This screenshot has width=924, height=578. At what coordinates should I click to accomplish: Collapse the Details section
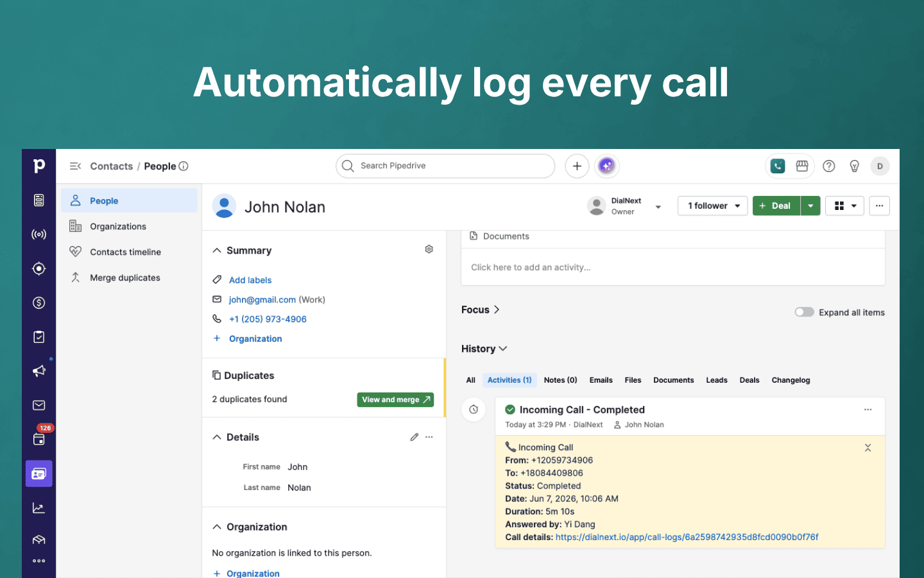point(217,437)
